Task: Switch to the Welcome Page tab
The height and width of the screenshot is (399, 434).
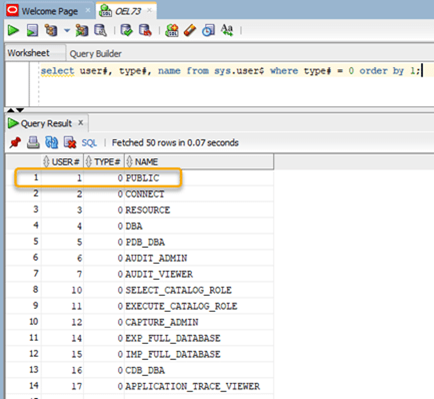Action: point(49,11)
